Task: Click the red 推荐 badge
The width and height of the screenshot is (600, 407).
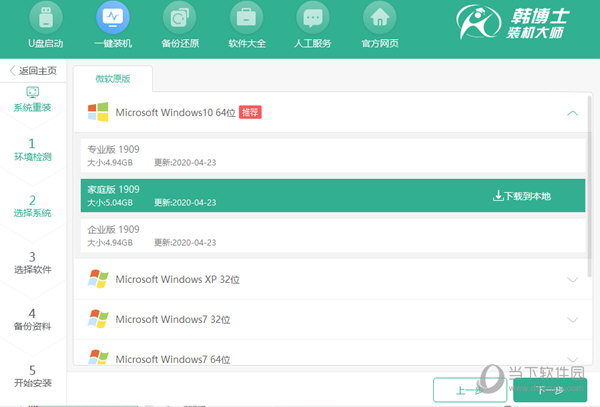Action: (x=250, y=112)
